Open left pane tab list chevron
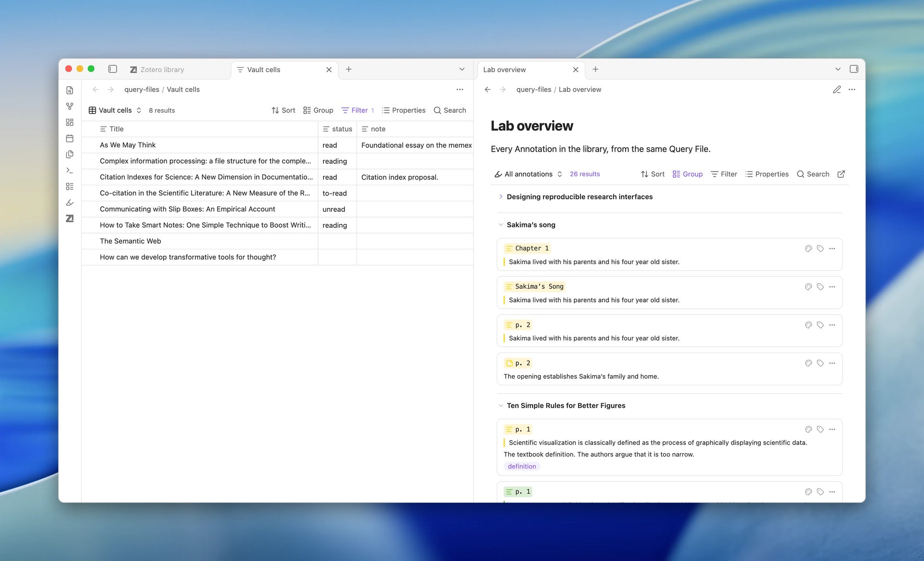Viewport: 924px width, 561px height. coord(462,69)
